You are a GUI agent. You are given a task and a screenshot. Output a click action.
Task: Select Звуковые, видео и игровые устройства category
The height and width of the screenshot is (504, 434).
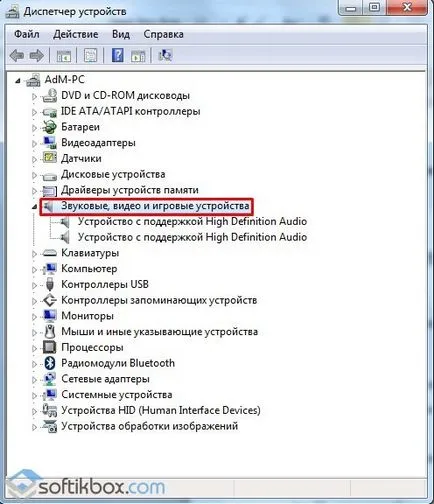[x=155, y=206]
